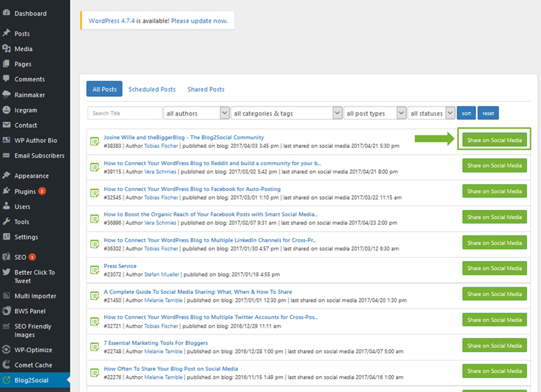Click the Please update now link
Screen dimensions: 541x392
pyautogui.click(x=200, y=20)
